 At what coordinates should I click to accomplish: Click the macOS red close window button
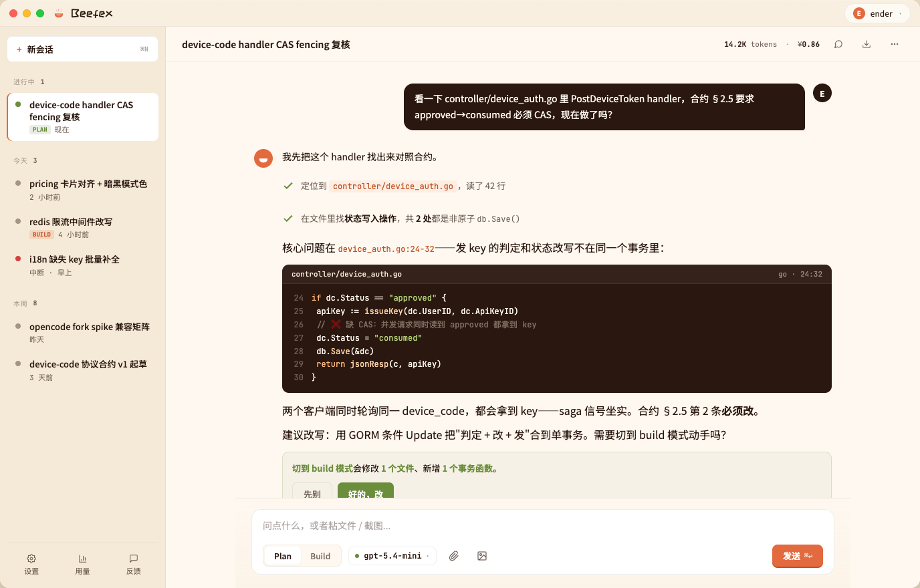[13, 13]
